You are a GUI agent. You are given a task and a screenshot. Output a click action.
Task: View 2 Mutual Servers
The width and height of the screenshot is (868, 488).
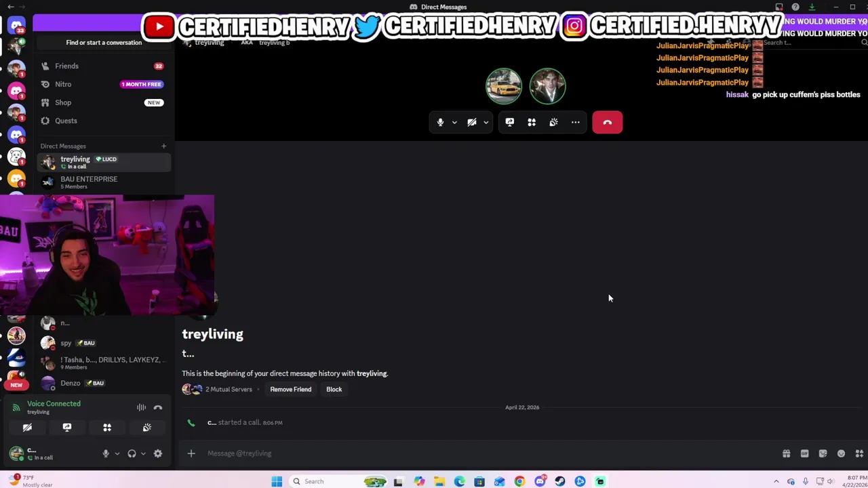[x=229, y=389]
